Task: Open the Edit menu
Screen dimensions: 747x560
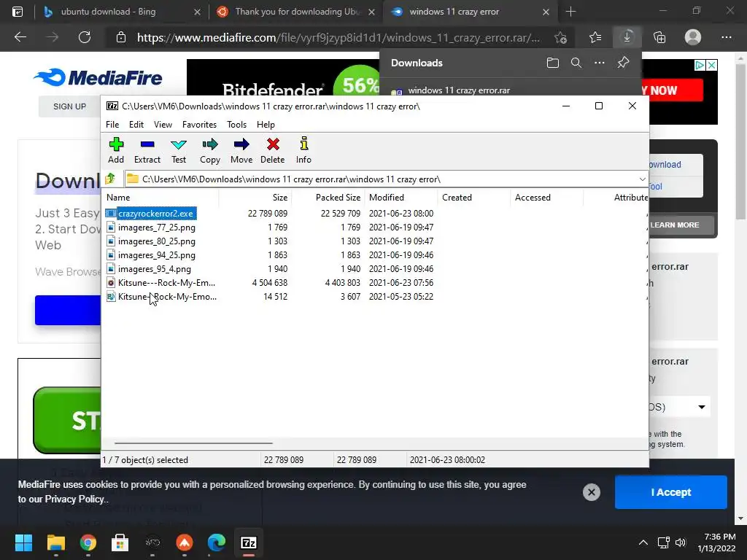Action: [x=136, y=124]
